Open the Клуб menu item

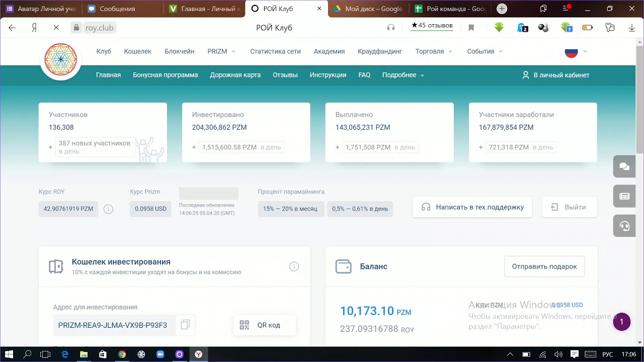click(x=104, y=51)
